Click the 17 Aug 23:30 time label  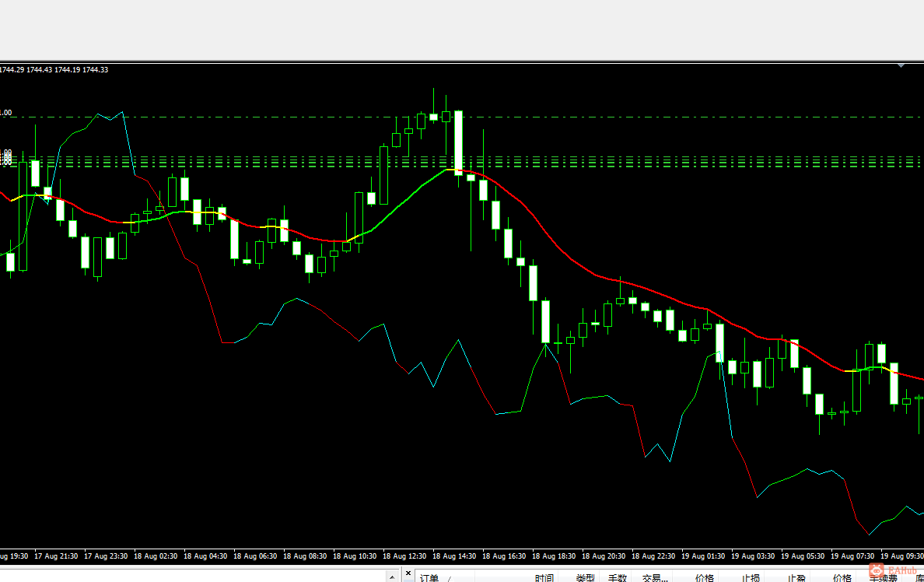(x=106, y=556)
